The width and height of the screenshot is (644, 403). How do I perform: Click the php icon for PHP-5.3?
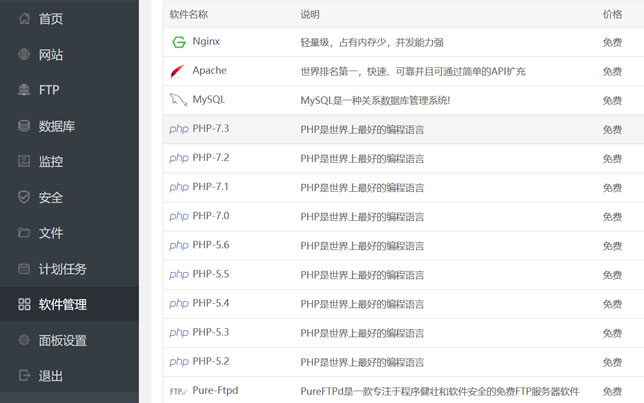coord(179,333)
